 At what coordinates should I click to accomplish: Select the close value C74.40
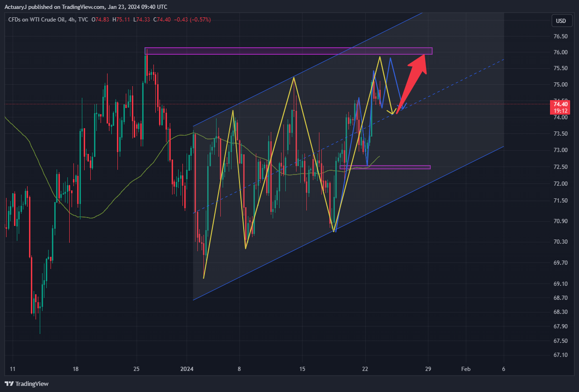[x=162, y=20]
